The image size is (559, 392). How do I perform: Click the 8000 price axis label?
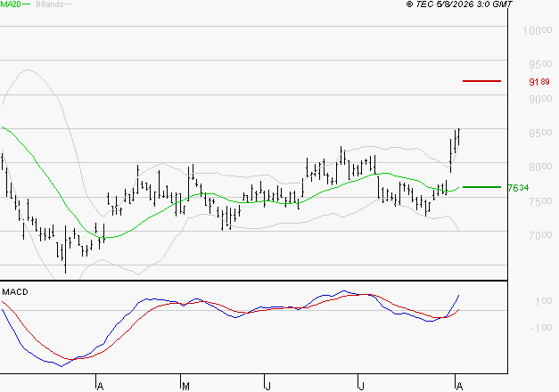pyautogui.click(x=540, y=167)
